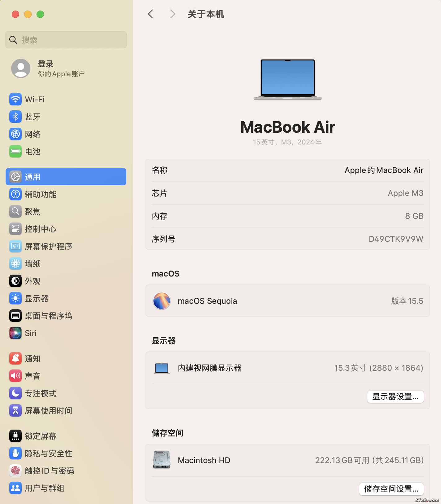This screenshot has width=441, height=504.
Task: Click the macOS Sequoia name text
Action: pyautogui.click(x=207, y=301)
